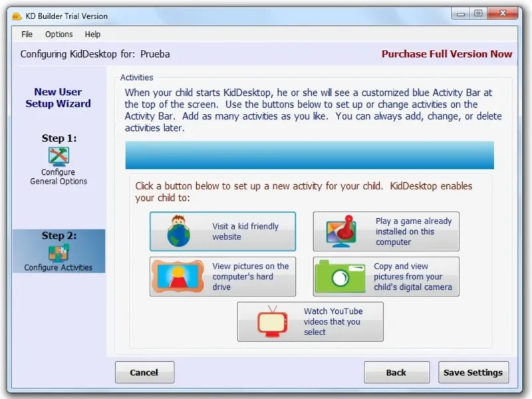Click the red TV YouTube icon

(273, 321)
